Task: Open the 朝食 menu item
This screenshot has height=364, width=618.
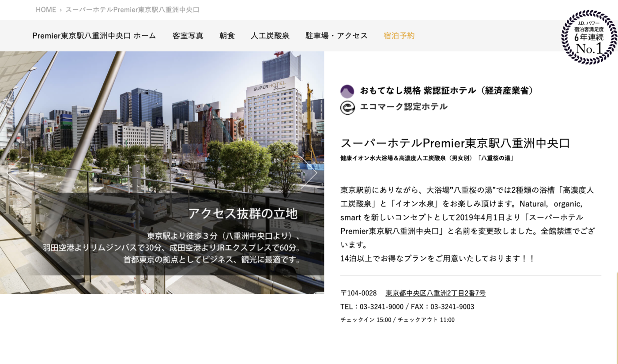Action: pos(227,36)
